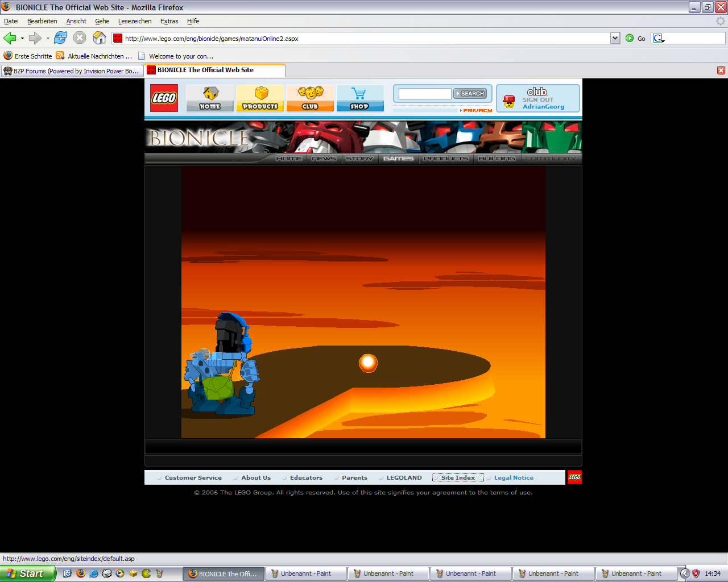Launch Internet Explorer from quick launch
Screen dimensions: 728x582
93,573
